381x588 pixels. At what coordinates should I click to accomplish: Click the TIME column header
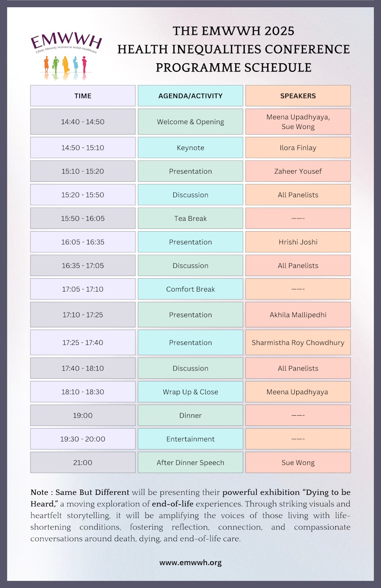click(83, 96)
